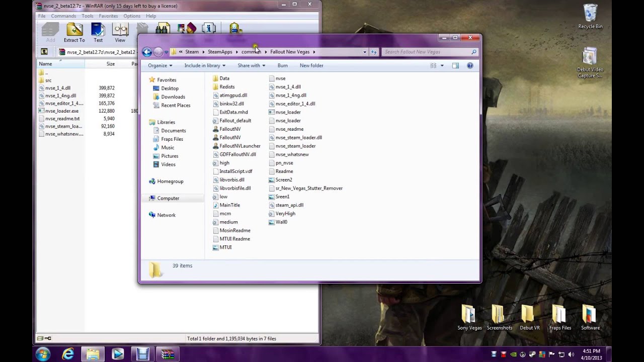Click the WinRAR up-one-level arrow button
The image size is (644, 362).
[x=44, y=51]
